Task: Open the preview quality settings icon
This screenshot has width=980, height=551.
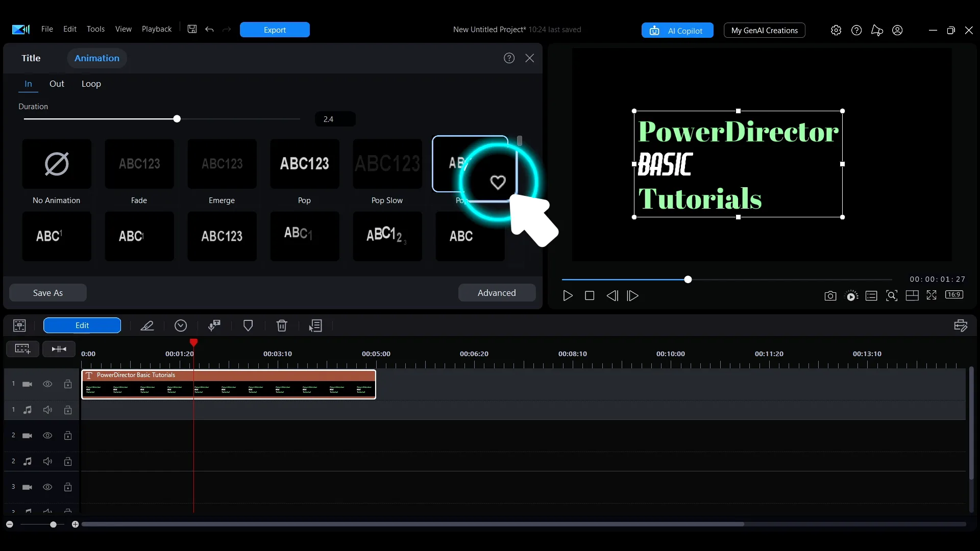Action: [852, 296]
